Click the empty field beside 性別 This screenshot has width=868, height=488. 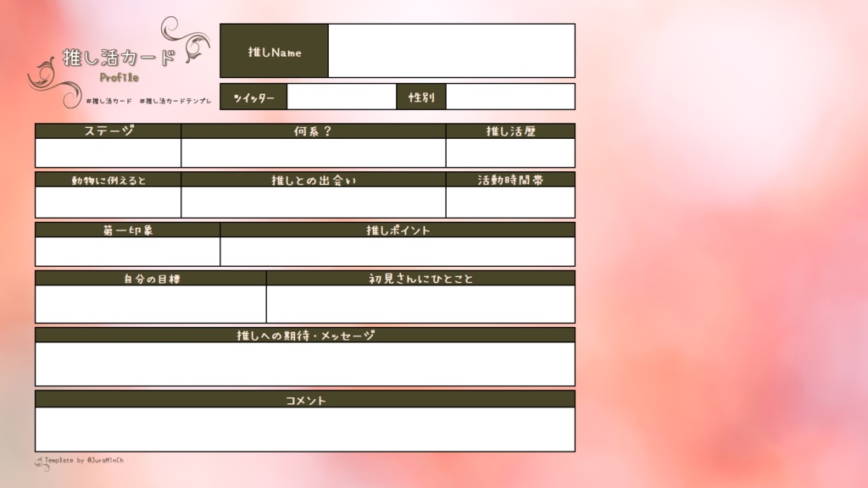coord(509,97)
